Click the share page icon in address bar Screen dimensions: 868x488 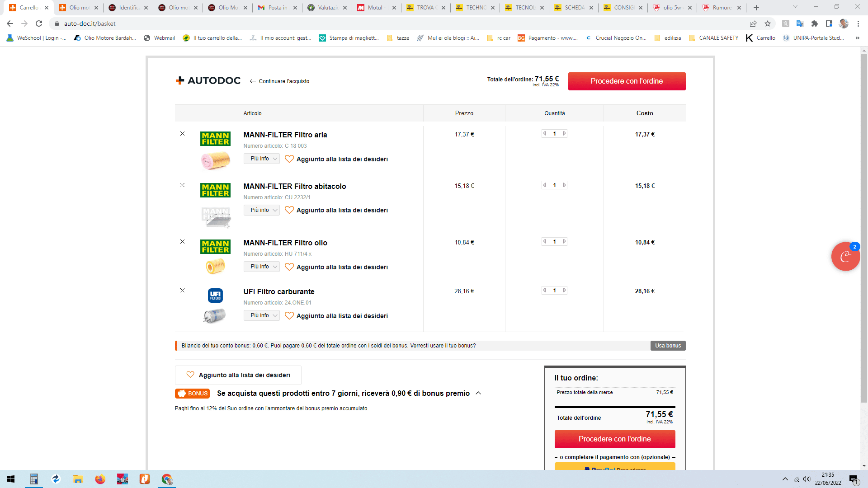pyautogui.click(x=753, y=23)
